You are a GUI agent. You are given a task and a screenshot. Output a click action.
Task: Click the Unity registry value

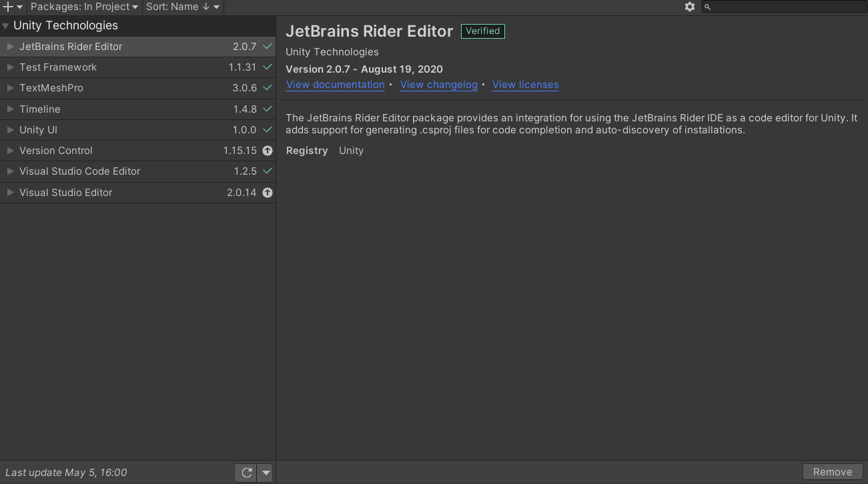(x=351, y=151)
